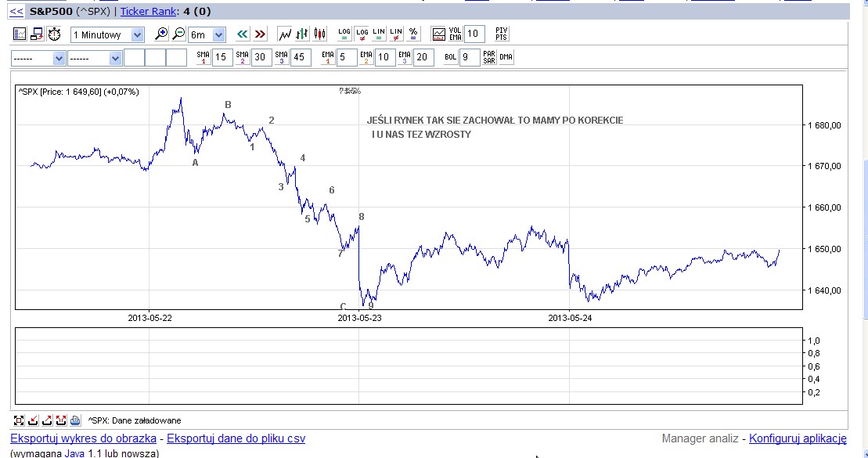Click the EMA 2 period field showing 10
The image size is (868, 458).
(385, 57)
